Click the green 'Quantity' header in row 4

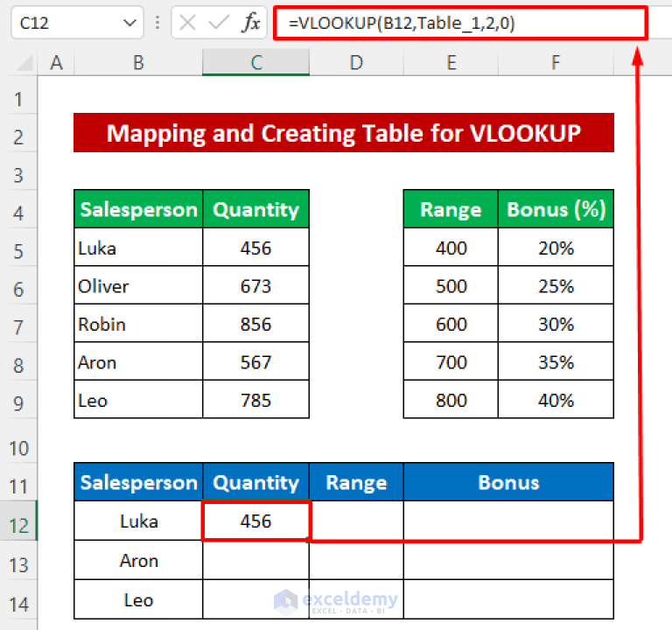tap(255, 209)
